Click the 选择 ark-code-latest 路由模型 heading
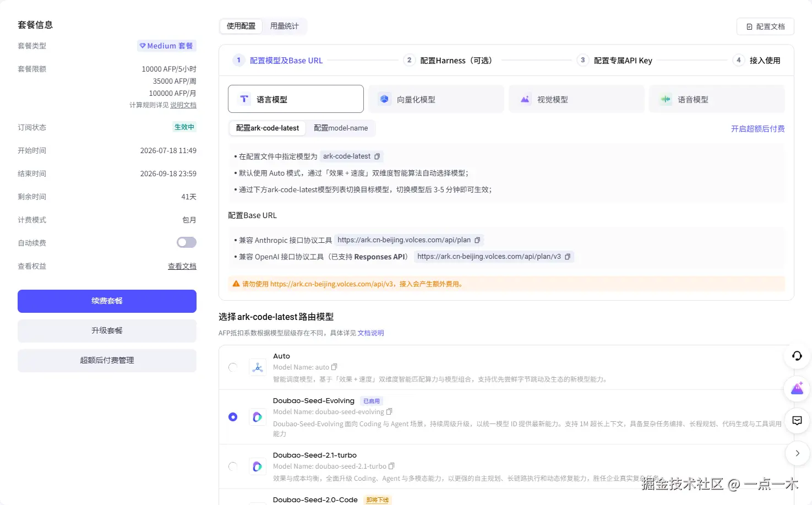This screenshot has width=812, height=505. click(276, 317)
